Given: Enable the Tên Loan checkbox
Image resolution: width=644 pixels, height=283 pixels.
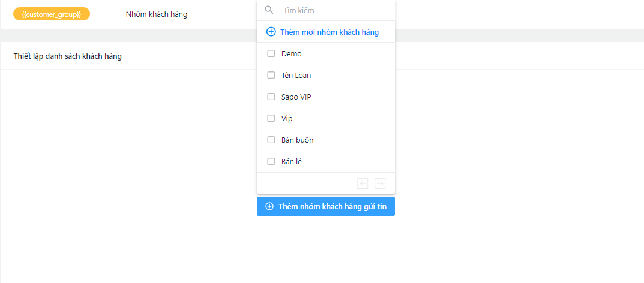Looking at the screenshot, I should [x=271, y=76].
